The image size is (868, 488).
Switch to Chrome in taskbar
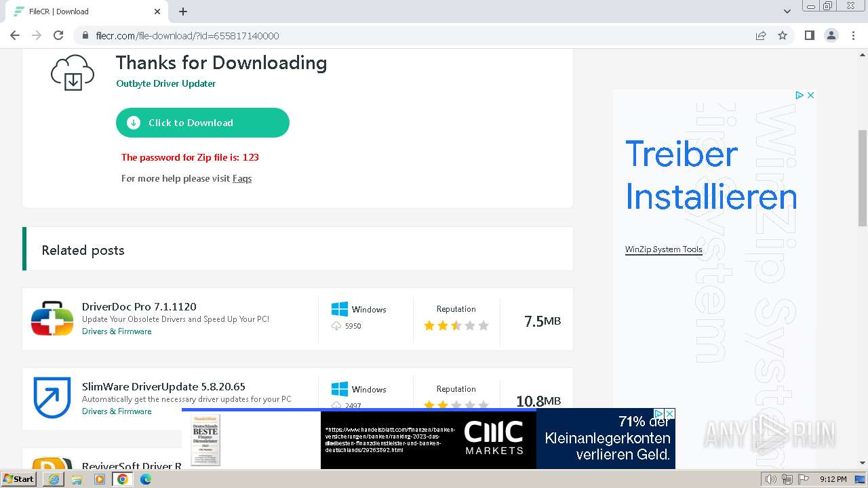coord(123,479)
